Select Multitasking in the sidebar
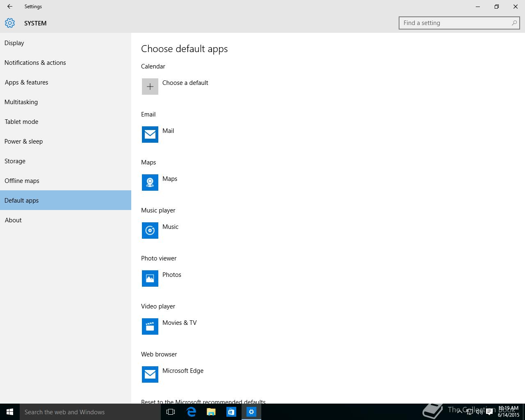Image resolution: width=525 pixels, height=420 pixels. 66,102
